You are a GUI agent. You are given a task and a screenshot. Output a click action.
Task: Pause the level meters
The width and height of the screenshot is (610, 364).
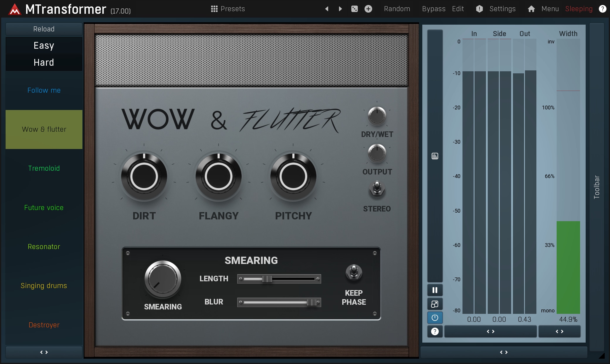pos(435,290)
